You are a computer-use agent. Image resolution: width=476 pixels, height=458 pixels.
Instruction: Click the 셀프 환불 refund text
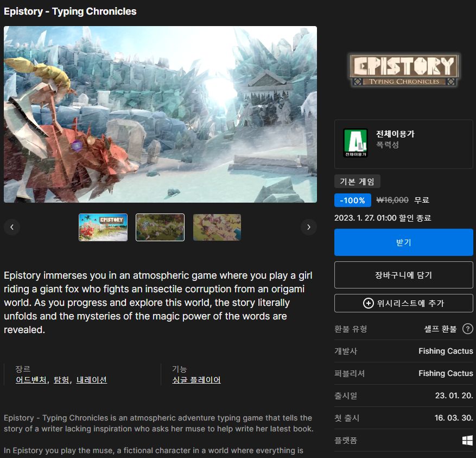[440, 329]
